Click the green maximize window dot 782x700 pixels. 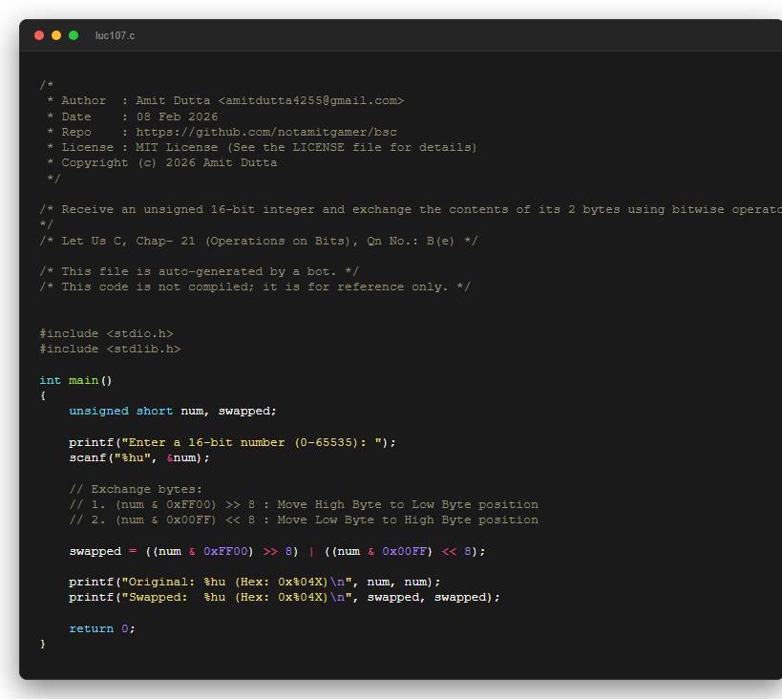tap(74, 35)
